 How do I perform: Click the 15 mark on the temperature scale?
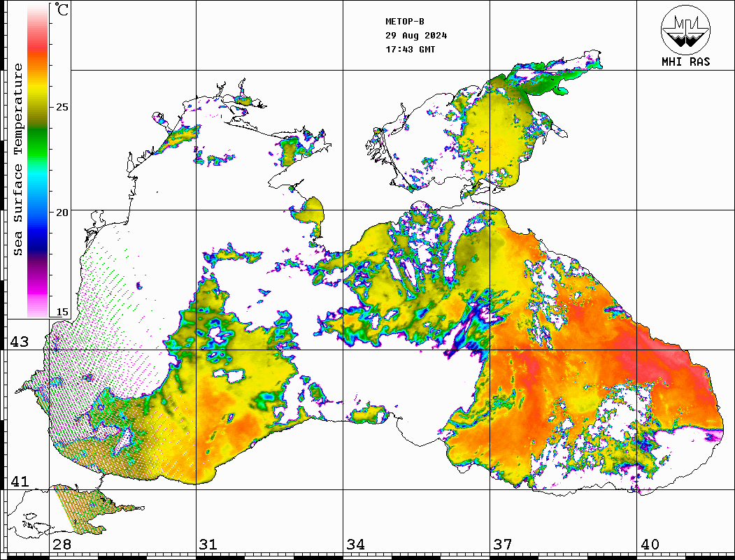coord(62,312)
